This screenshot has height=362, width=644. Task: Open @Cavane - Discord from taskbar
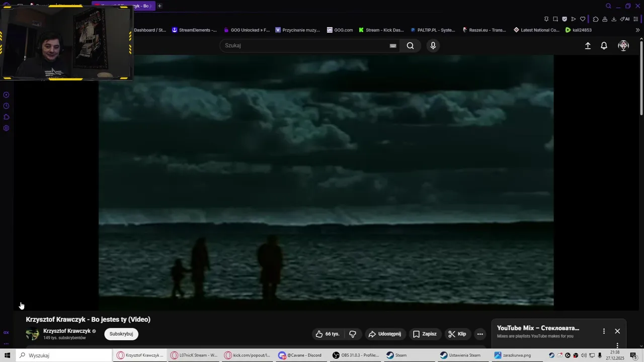[x=301, y=355]
